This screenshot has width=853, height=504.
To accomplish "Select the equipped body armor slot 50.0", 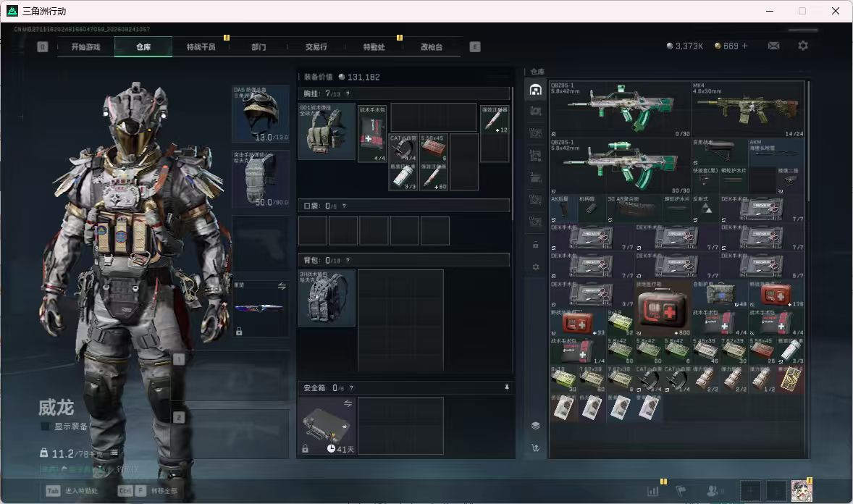I will pyautogui.click(x=261, y=179).
